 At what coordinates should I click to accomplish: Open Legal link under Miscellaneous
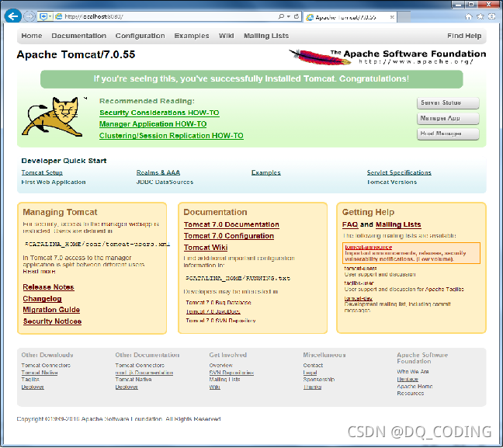click(x=310, y=373)
